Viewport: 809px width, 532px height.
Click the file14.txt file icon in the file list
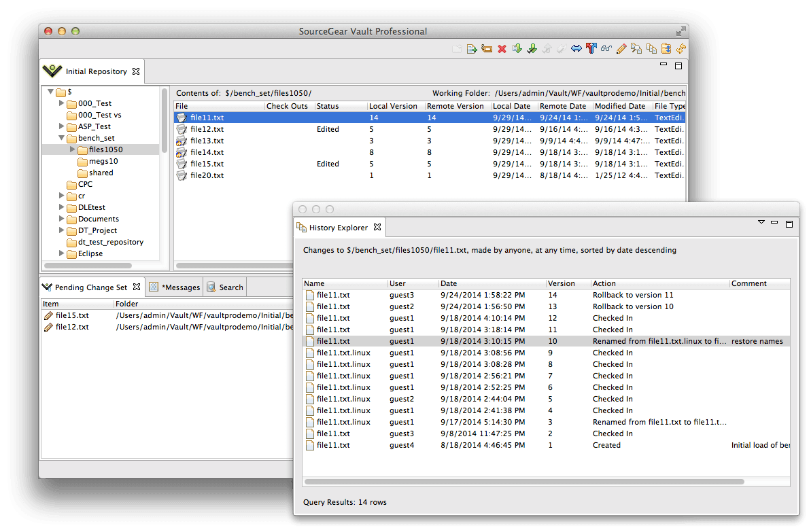pyautogui.click(x=181, y=153)
